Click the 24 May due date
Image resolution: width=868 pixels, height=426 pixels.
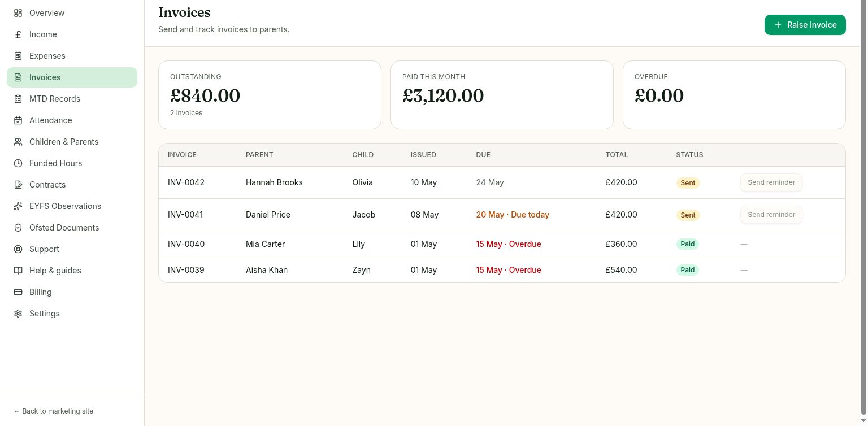point(490,182)
